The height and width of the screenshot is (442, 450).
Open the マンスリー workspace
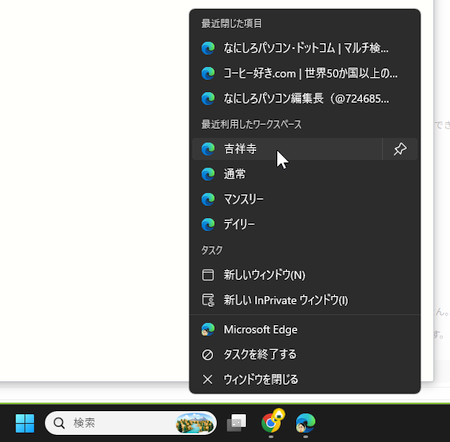(305, 199)
